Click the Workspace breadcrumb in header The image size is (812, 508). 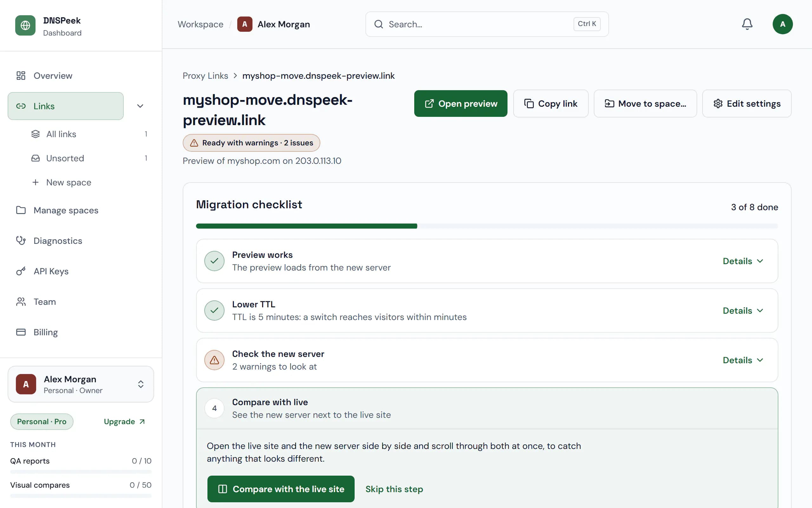tap(200, 24)
